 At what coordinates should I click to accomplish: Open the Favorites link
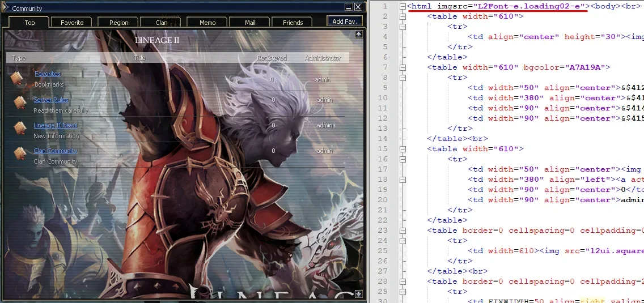click(47, 74)
